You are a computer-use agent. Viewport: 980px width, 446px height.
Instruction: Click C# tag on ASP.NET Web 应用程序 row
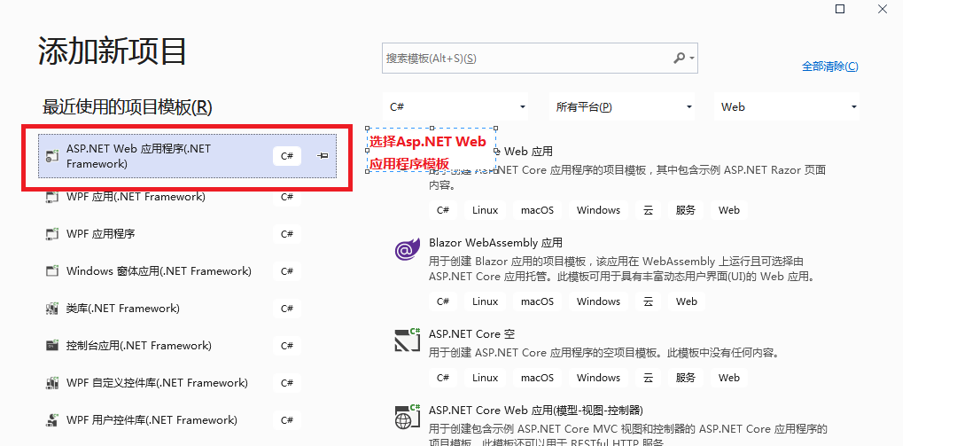(x=287, y=156)
